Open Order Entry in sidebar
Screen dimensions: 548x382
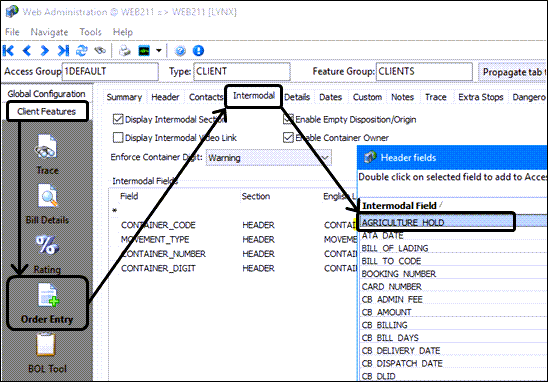(x=47, y=303)
